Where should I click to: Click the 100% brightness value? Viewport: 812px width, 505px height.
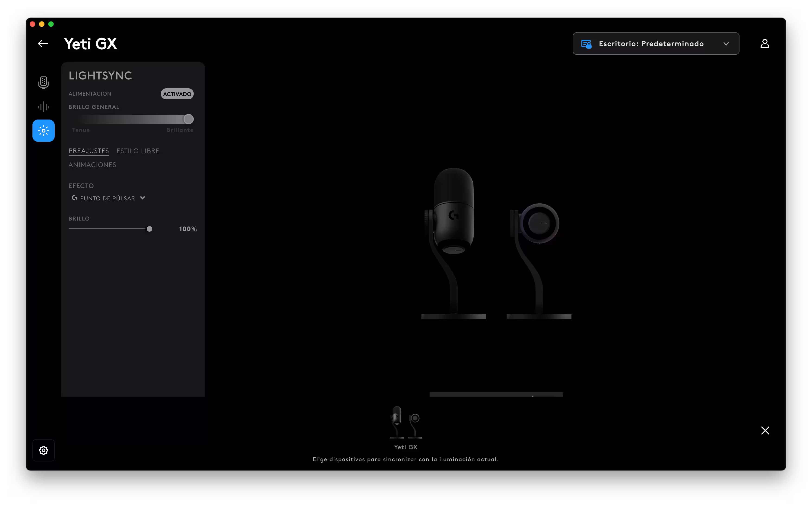pyautogui.click(x=188, y=229)
